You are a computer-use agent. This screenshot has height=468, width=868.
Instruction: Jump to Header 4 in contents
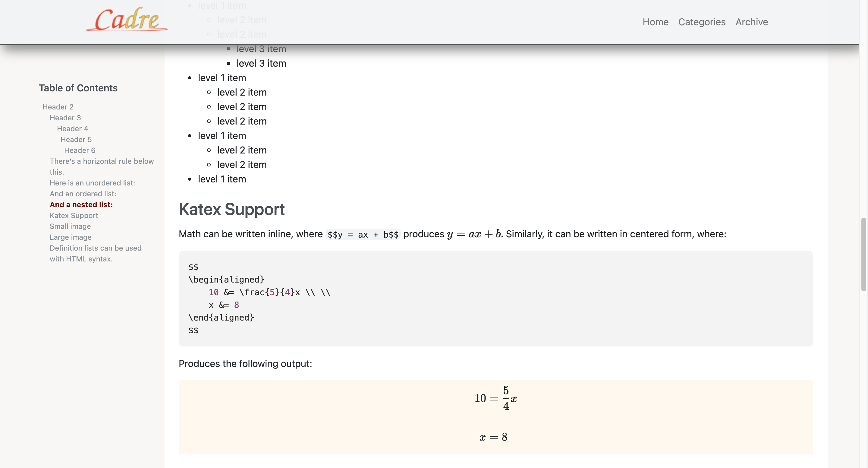point(72,128)
